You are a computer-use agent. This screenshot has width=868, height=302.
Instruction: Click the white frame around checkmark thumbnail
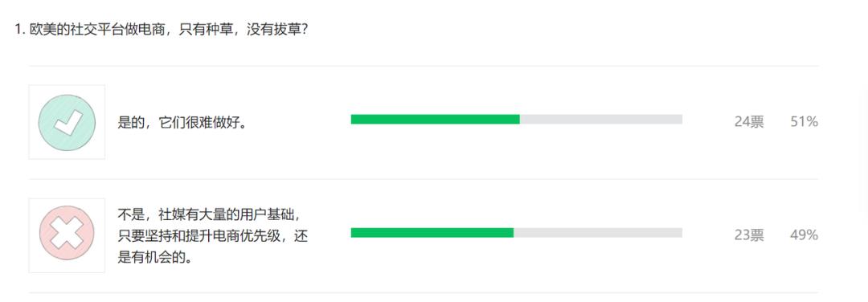click(67, 122)
